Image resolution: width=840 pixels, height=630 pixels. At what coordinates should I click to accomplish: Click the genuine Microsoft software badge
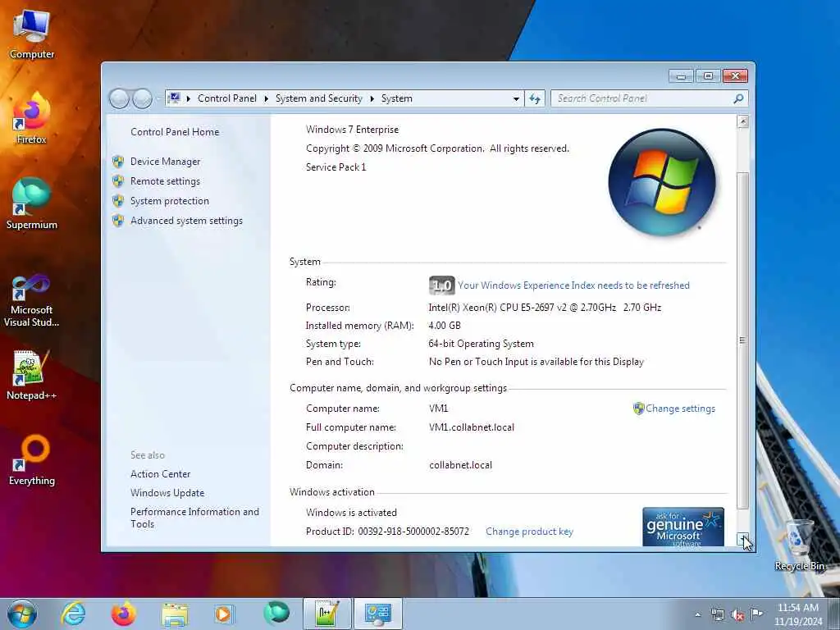point(683,527)
